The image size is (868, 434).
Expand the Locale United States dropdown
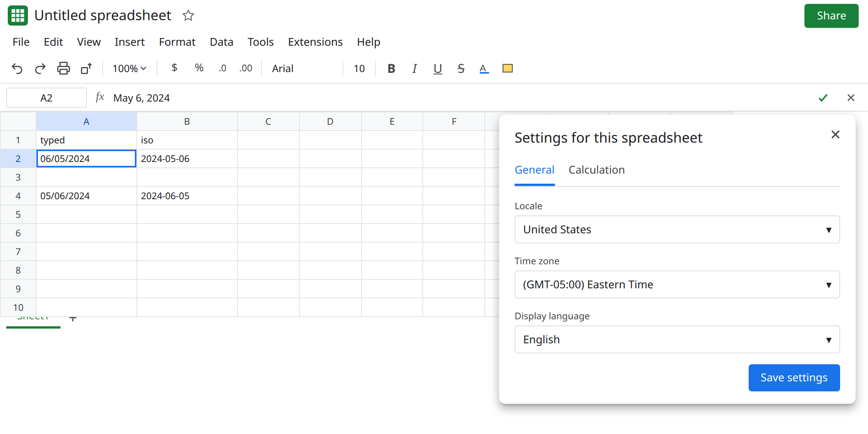coord(677,229)
